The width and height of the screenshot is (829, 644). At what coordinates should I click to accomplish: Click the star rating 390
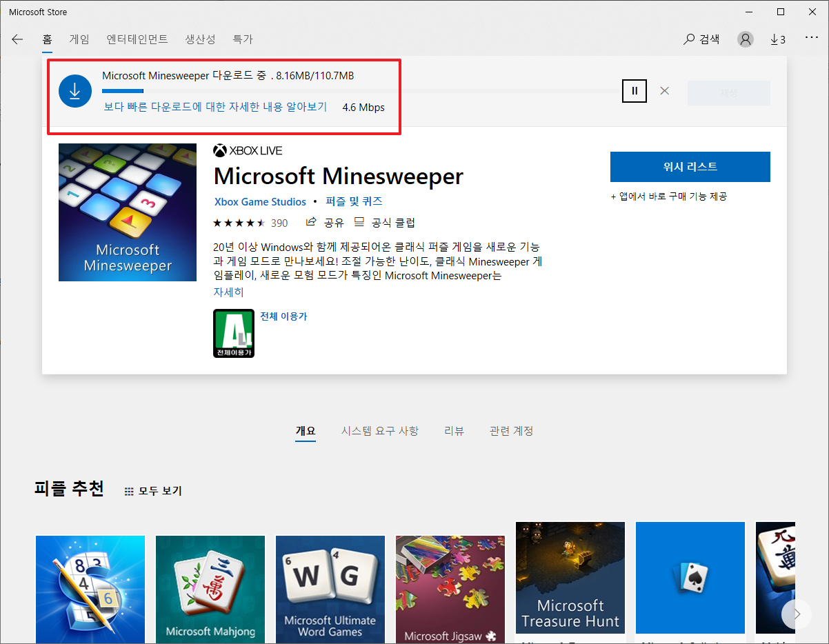(251, 223)
